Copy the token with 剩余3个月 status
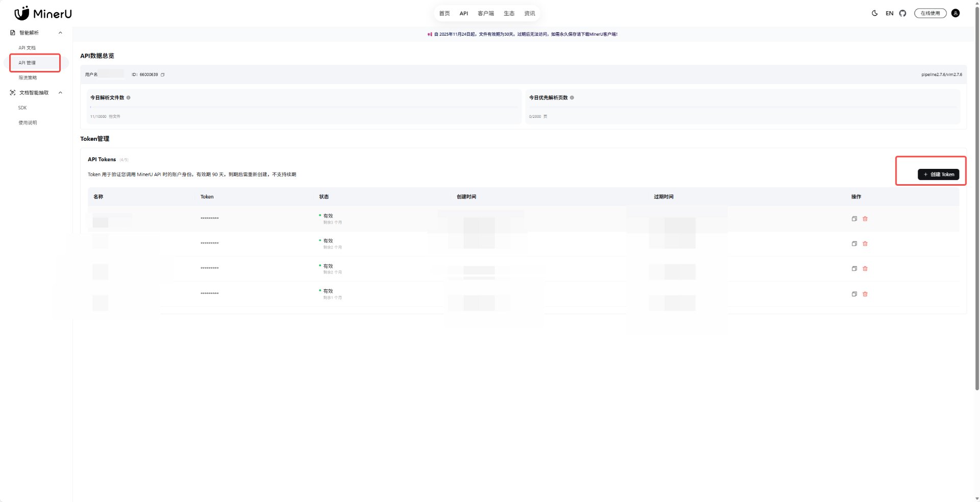This screenshot has height=502, width=980. (854, 219)
